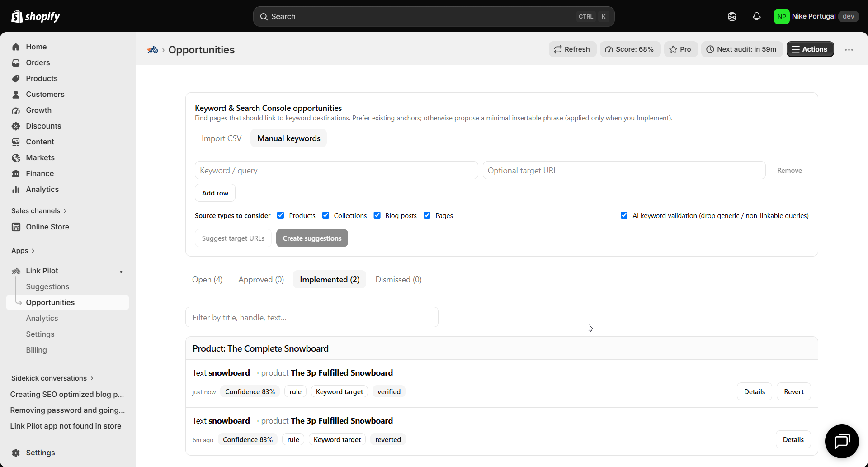The height and width of the screenshot is (467, 868).
Task: Click the Customers person icon
Action: click(x=16, y=94)
